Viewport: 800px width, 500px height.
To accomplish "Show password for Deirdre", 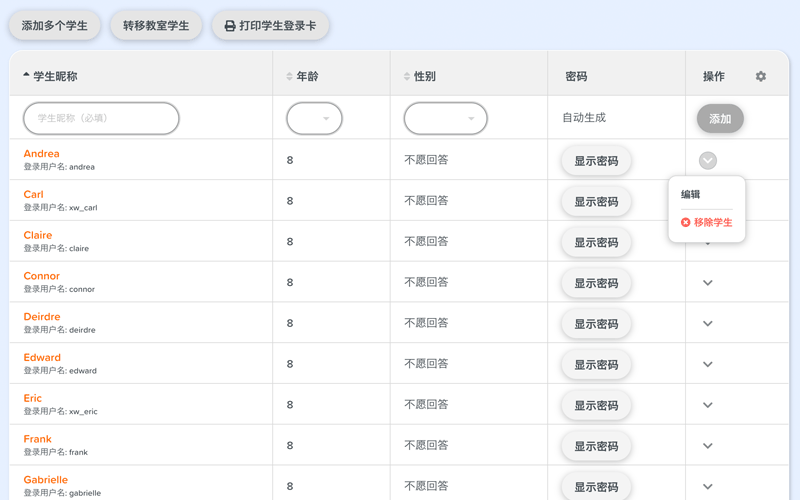I will click(x=596, y=324).
